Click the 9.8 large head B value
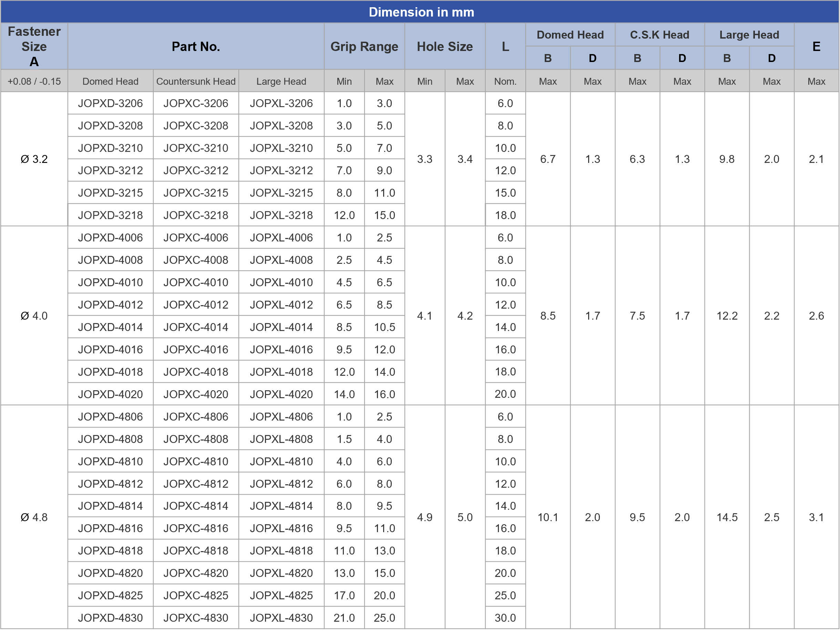The image size is (840, 631). (727, 159)
